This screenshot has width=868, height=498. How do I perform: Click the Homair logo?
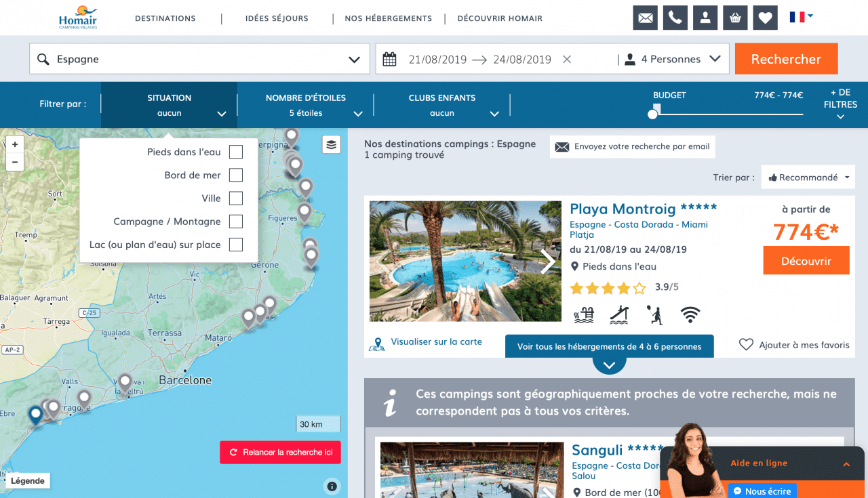[77, 18]
